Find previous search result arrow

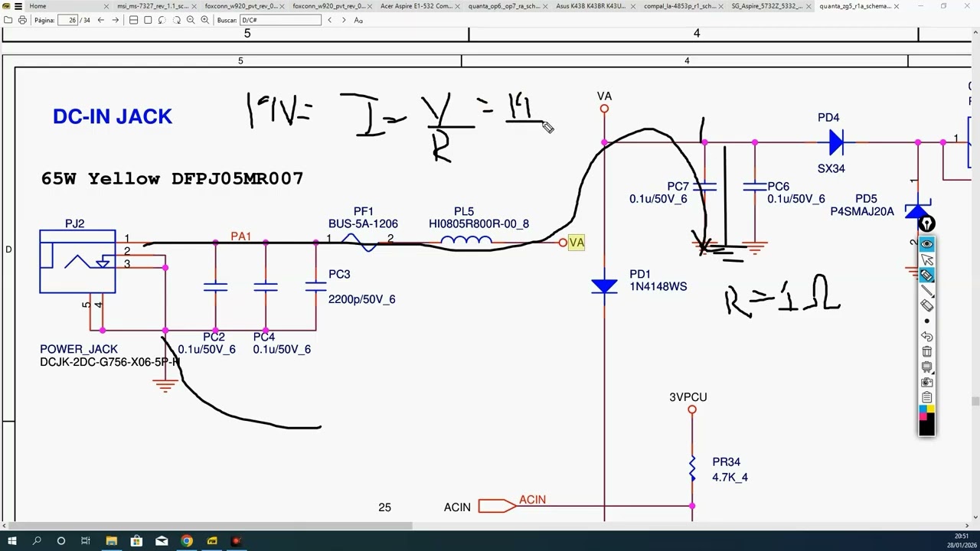pyautogui.click(x=329, y=20)
